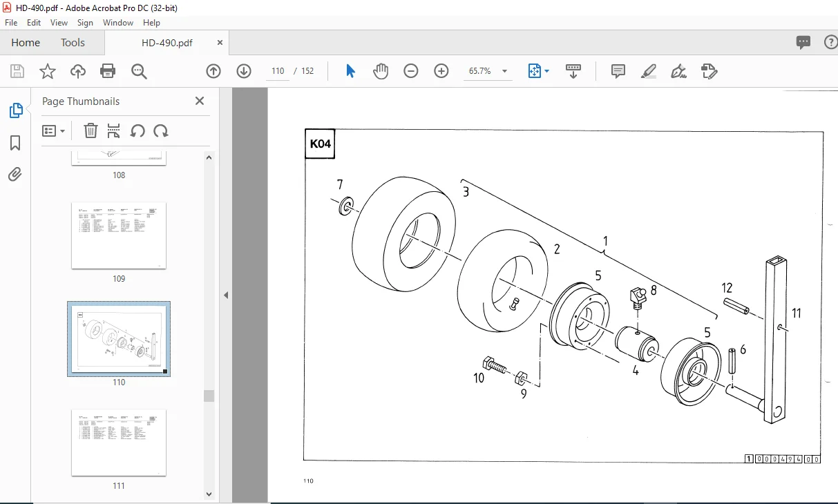Screen dimensions: 838x504
Task: Go to next page arrow
Action: [244, 71]
